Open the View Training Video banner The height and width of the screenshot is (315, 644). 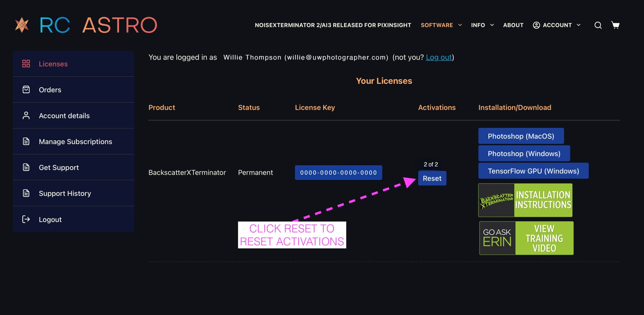(x=526, y=238)
